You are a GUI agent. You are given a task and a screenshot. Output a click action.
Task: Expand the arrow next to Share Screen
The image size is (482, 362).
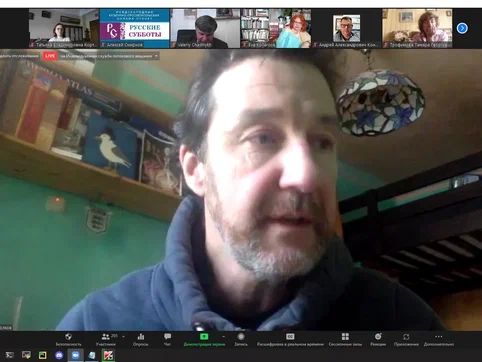coord(223,337)
